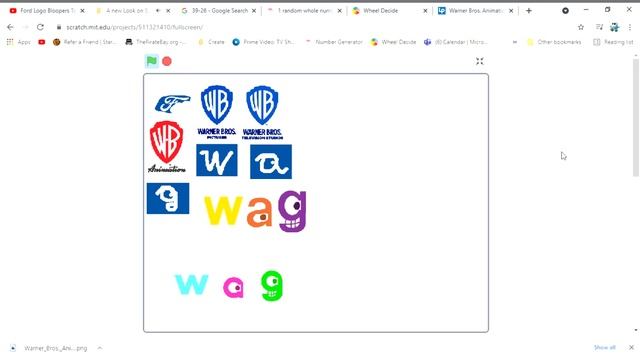Click the small pink a character
640x360 pixels.
(234, 287)
